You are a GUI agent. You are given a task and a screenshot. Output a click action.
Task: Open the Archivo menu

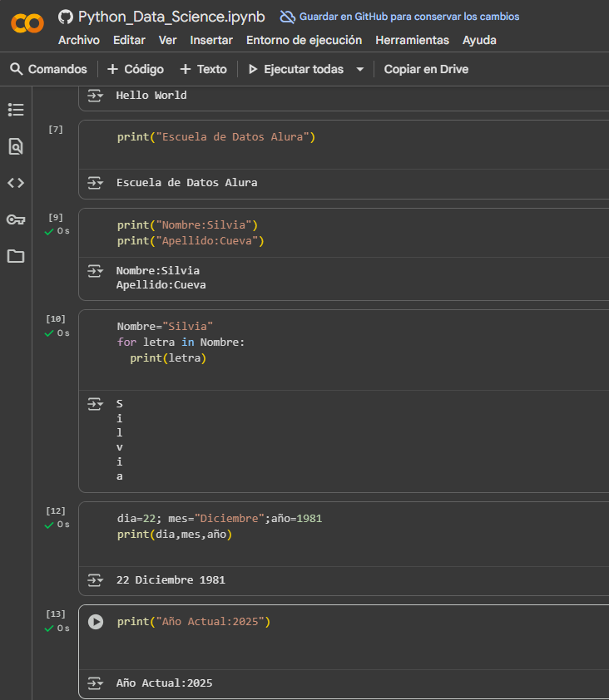pyautogui.click(x=78, y=40)
